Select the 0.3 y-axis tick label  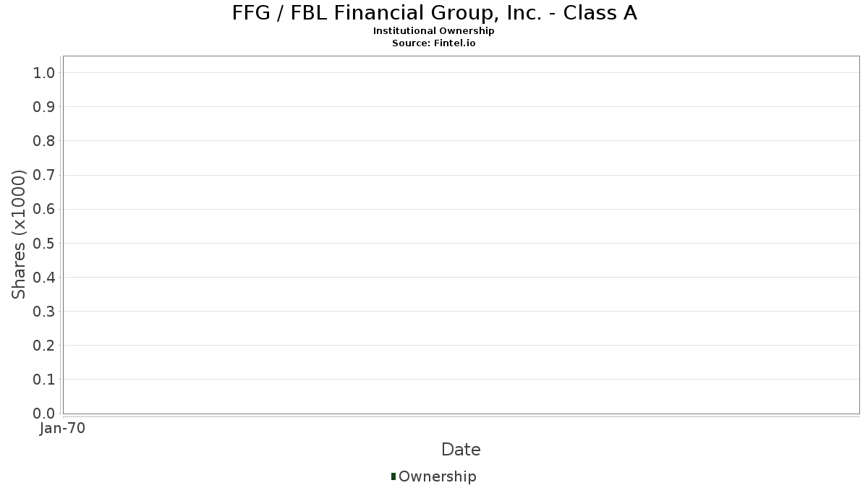tap(44, 312)
